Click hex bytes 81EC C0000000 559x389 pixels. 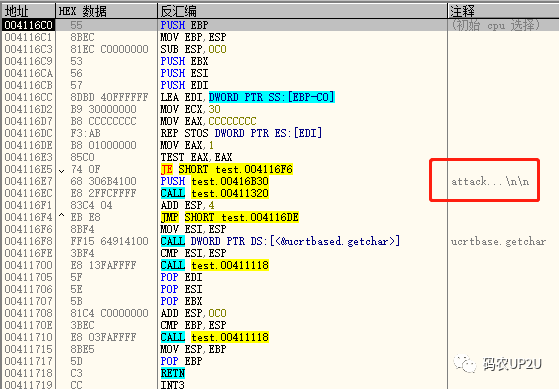109,49
